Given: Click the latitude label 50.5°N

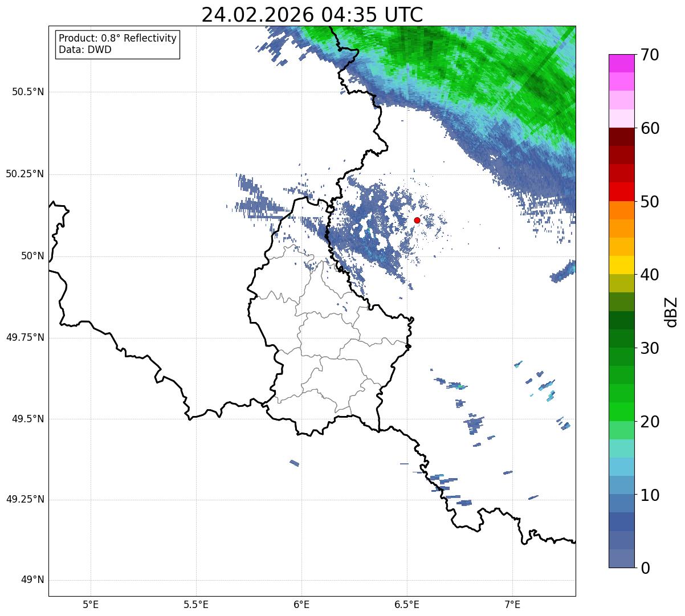Looking at the screenshot, I should click(27, 92).
